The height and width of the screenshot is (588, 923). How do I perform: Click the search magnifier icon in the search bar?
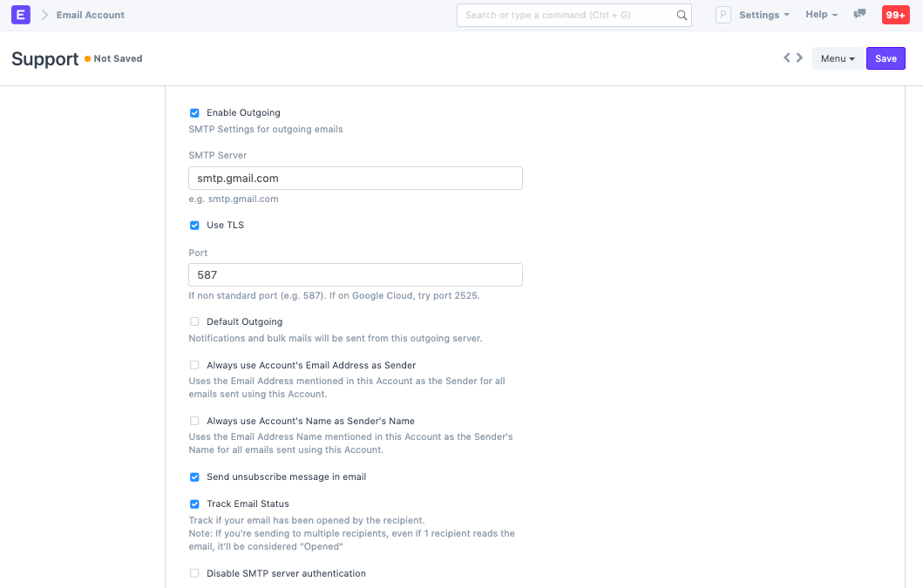tap(682, 15)
